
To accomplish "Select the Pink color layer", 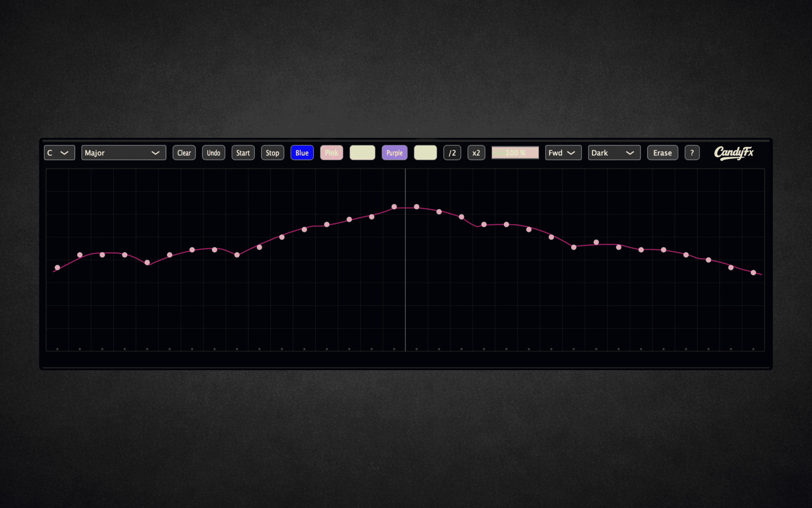I will pos(332,153).
